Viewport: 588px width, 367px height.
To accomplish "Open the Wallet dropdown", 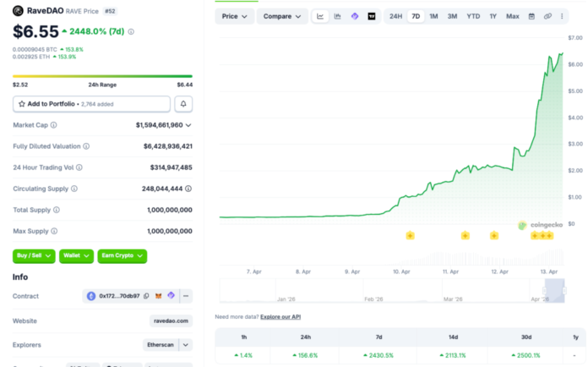I will 76,256.
